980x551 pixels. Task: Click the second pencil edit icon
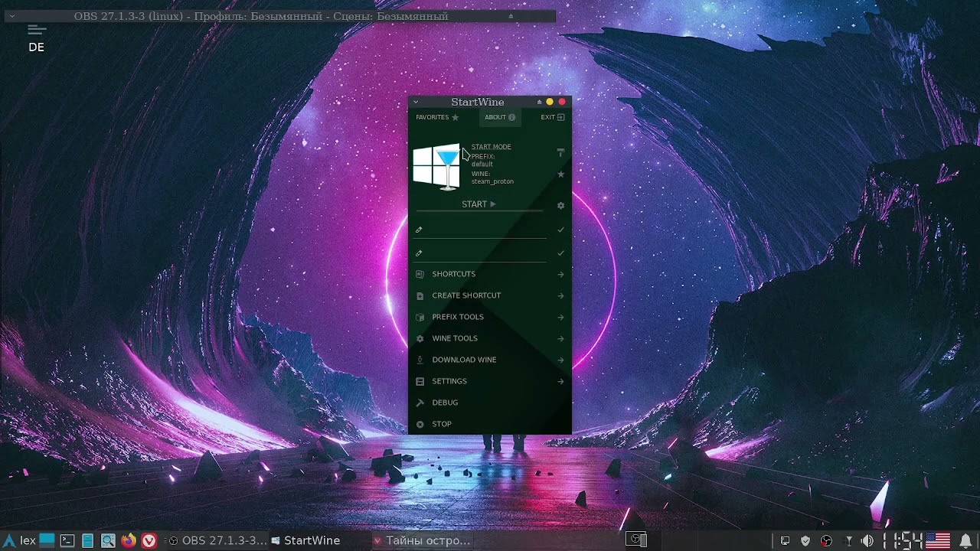[419, 253]
